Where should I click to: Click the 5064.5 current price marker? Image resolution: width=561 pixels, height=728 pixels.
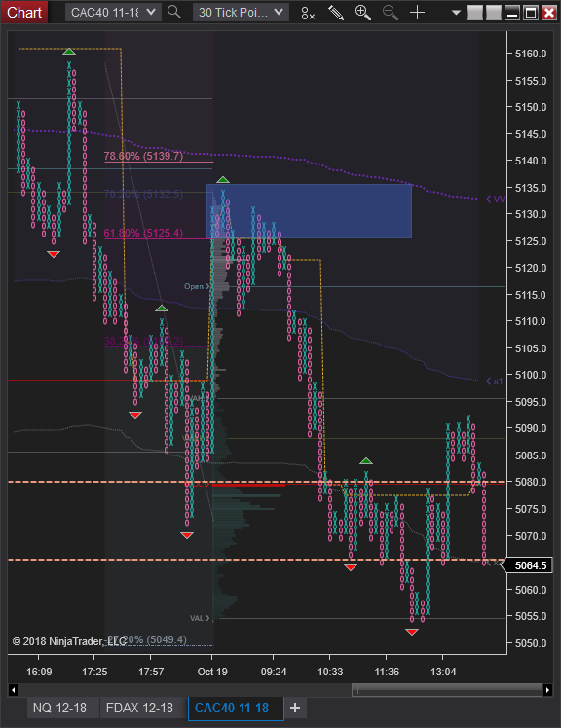click(530, 565)
